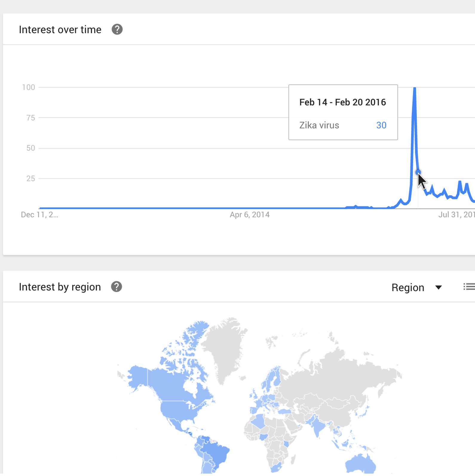The width and height of the screenshot is (475, 476).
Task: Click the Apr 6, 2014 axis label
Action: click(x=249, y=215)
